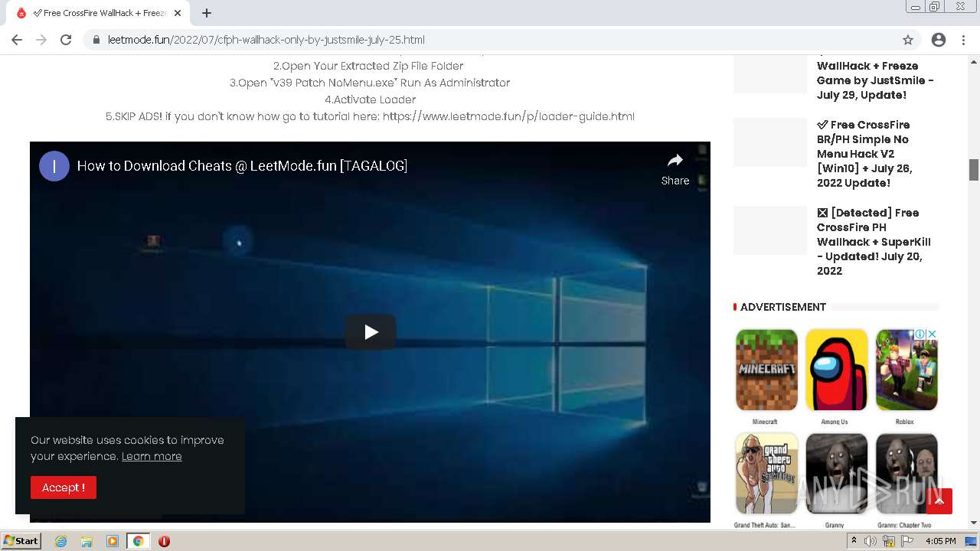Screen dimensions: 980x551
Task: Click the taskbar clock showing 4:05 PM
Action: [940, 541]
